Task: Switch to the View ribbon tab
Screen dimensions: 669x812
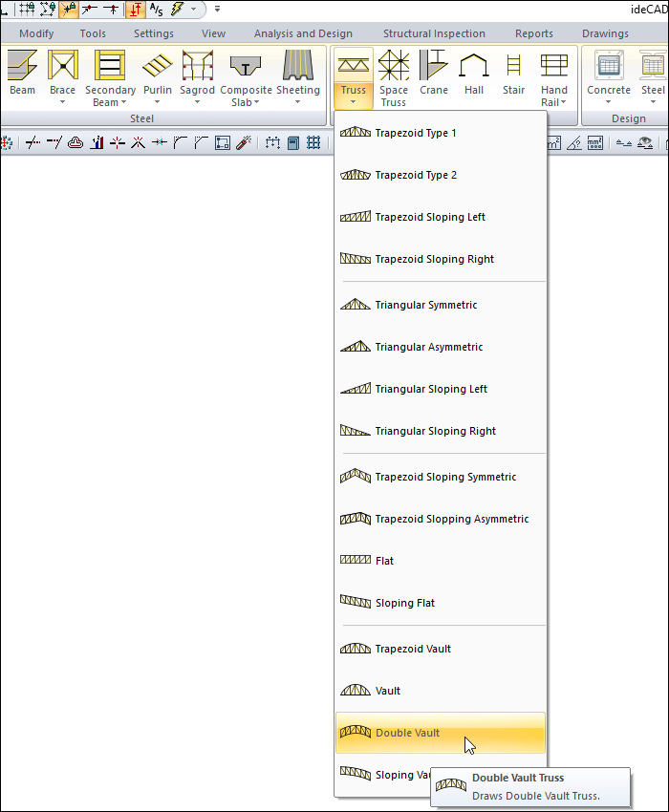Action: pyautogui.click(x=213, y=33)
